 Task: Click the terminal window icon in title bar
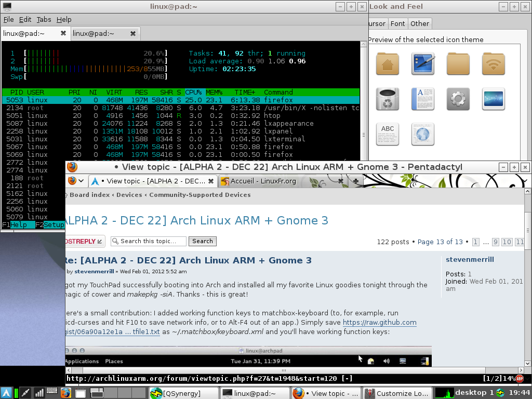pos(7,6)
